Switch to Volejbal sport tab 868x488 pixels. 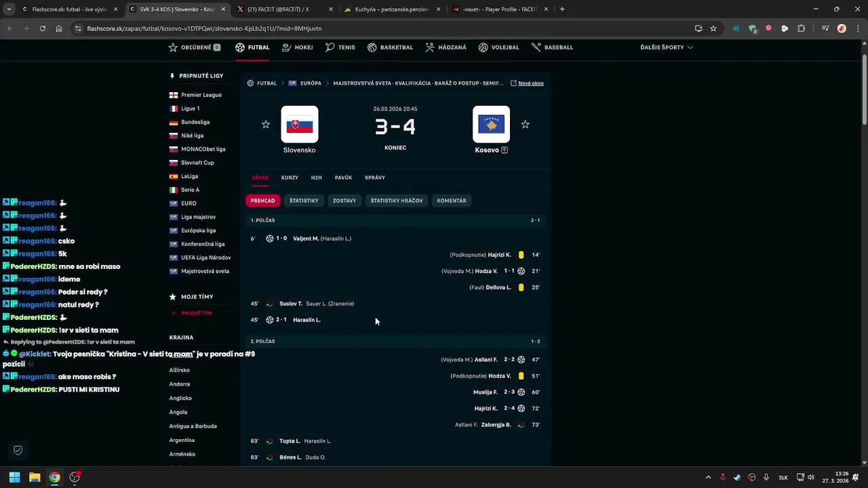coord(498,47)
